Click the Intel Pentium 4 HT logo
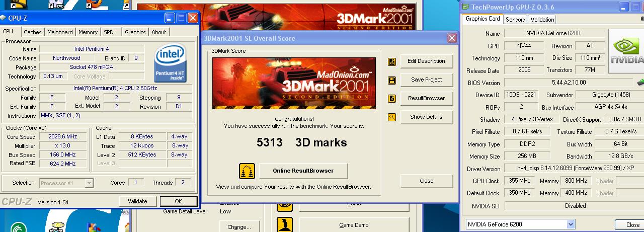Screen dimensions: 644x232 pyautogui.click(x=171, y=63)
